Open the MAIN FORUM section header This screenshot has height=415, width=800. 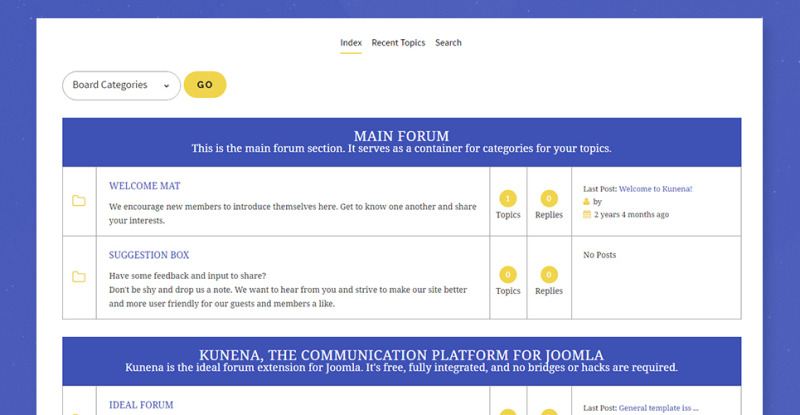click(402, 136)
